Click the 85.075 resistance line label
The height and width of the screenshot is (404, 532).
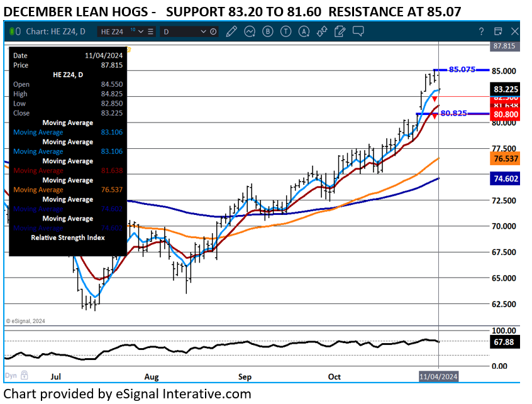pyautogui.click(x=462, y=70)
